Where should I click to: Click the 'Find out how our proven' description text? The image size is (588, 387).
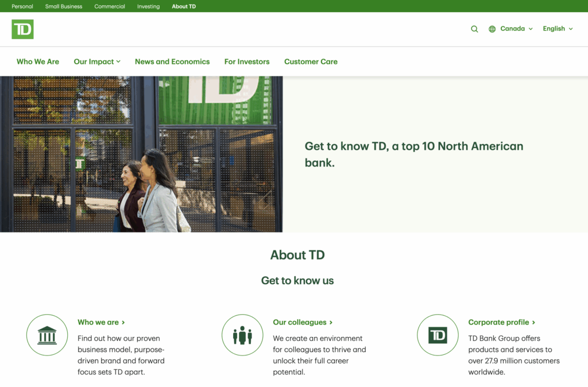pyautogui.click(x=121, y=355)
